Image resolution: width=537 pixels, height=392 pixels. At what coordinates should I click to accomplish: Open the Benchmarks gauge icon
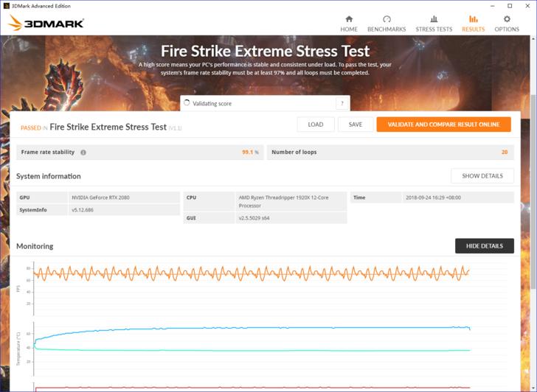[x=387, y=19]
